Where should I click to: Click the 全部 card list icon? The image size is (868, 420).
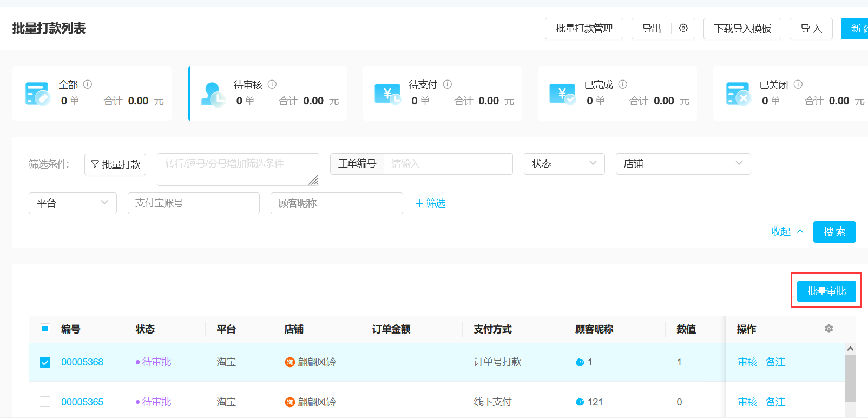coord(38,94)
